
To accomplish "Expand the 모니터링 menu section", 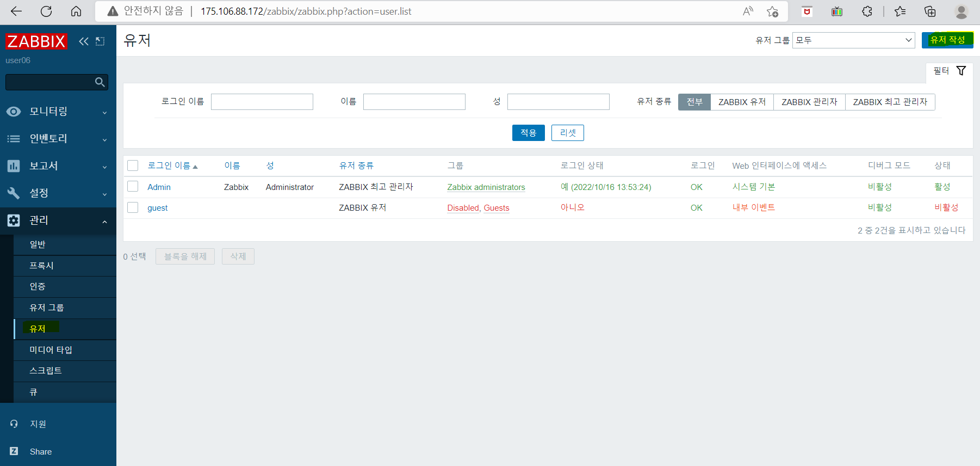I will click(58, 112).
